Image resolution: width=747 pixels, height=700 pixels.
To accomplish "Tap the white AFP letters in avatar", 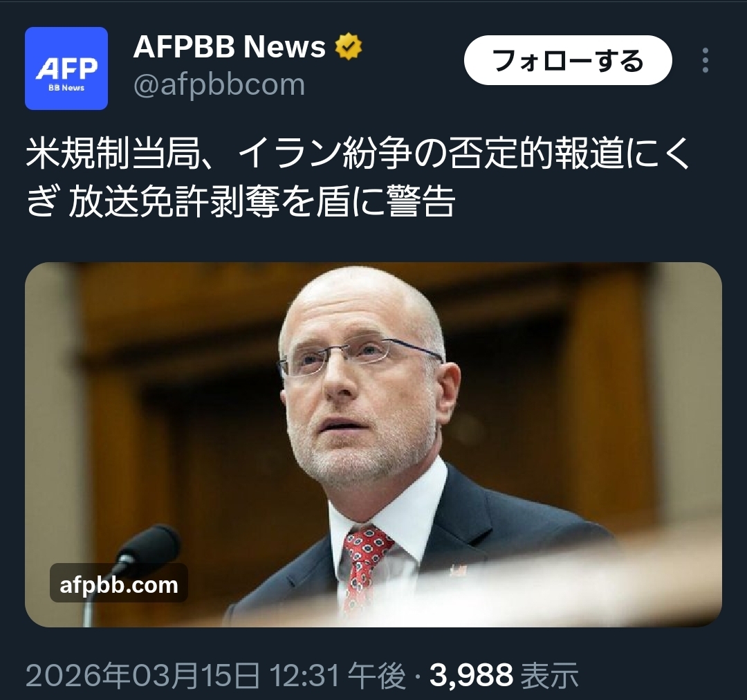I will (66, 68).
